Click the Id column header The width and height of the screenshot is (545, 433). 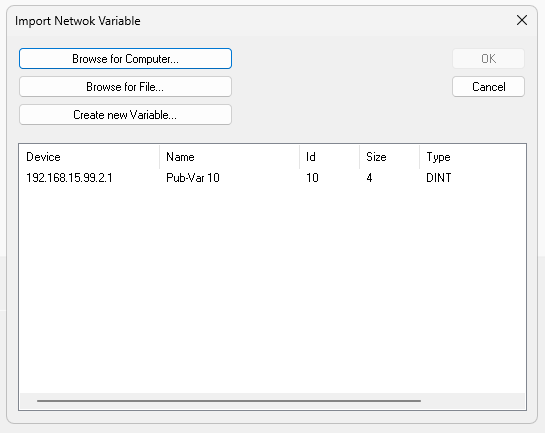point(330,157)
